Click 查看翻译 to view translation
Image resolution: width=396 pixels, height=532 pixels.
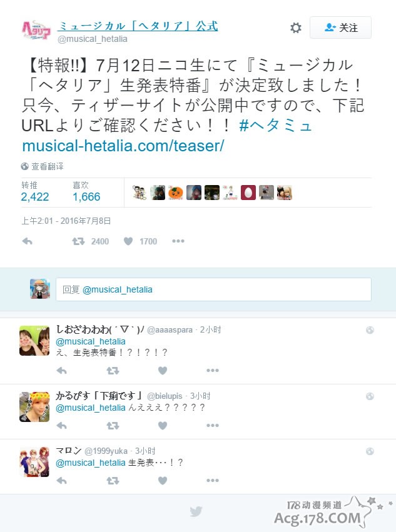pyautogui.click(x=43, y=166)
